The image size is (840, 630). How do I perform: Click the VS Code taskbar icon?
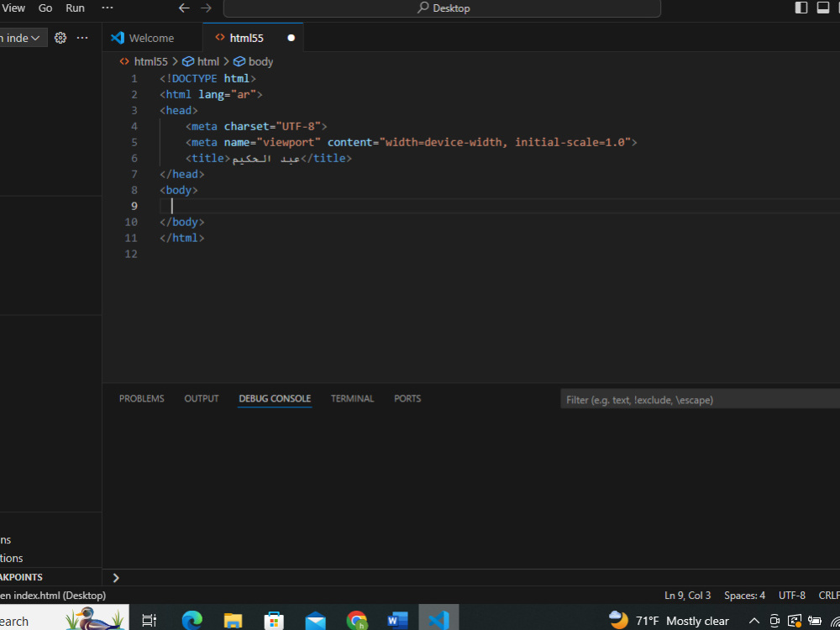[438, 620]
